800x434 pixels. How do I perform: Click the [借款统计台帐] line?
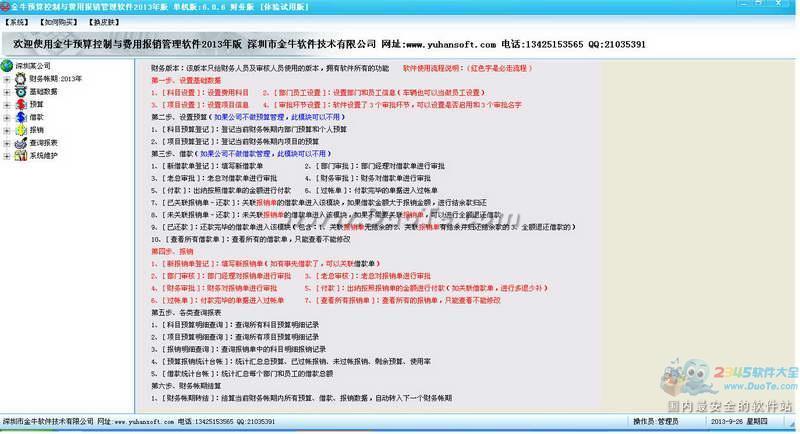pyautogui.click(x=242, y=374)
